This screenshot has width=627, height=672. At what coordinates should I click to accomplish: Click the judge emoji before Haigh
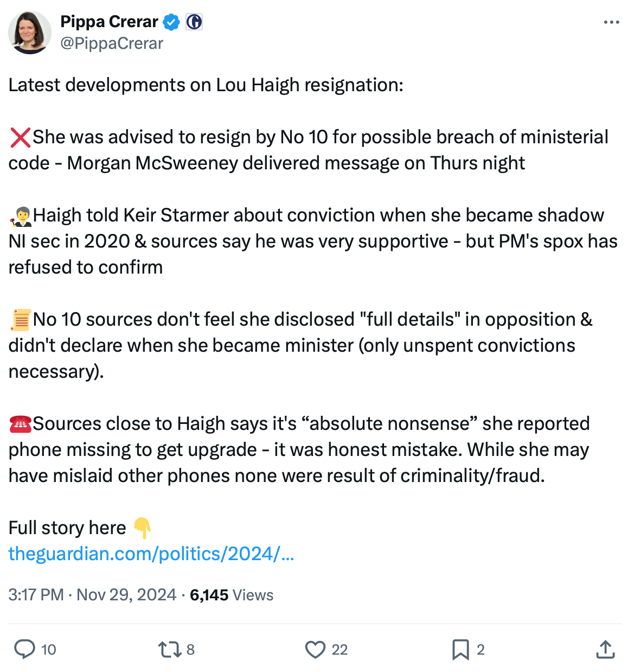pyautogui.click(x=21, y=216)
